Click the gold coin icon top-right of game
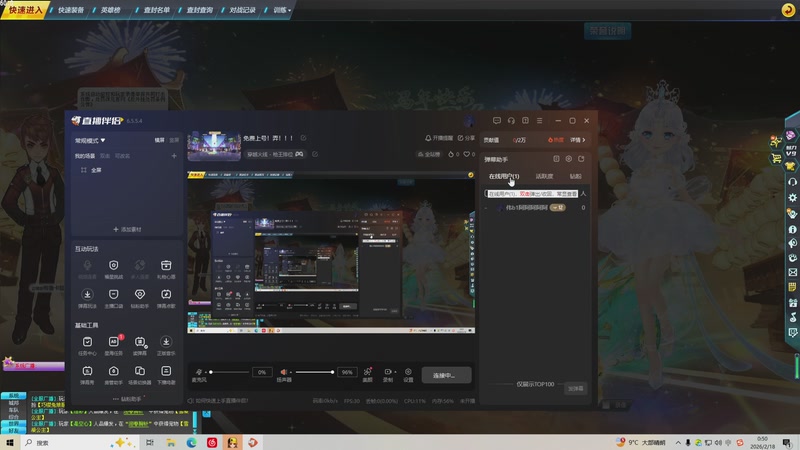The height and width of the screenshot is (450, 800). coord(788,9)
